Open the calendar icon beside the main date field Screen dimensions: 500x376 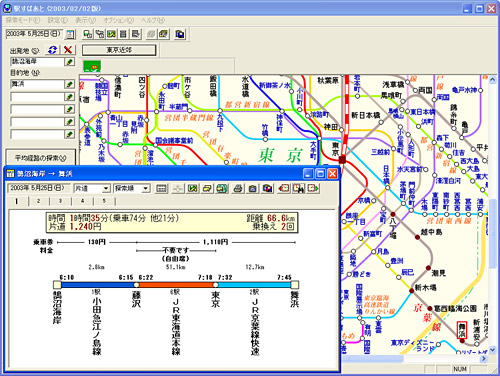click(x=70, y=34)
